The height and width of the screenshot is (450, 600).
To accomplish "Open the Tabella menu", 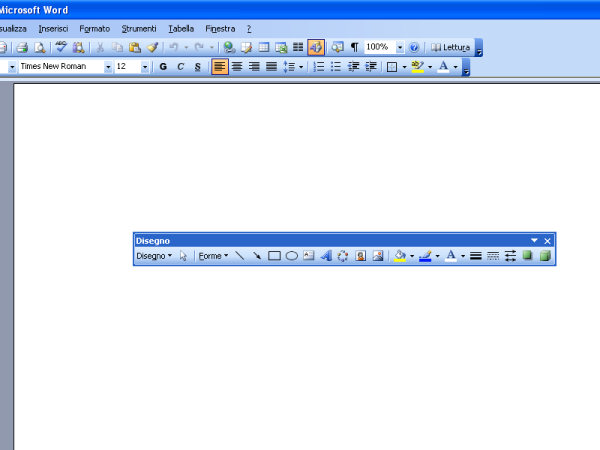I will (181, 29).
